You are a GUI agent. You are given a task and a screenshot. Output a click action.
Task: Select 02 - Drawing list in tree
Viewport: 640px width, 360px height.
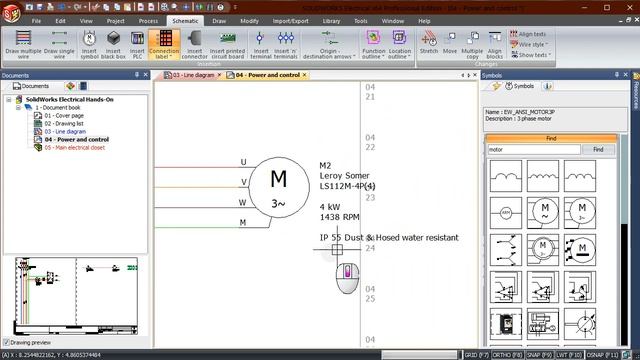click(x=64, y=124)
